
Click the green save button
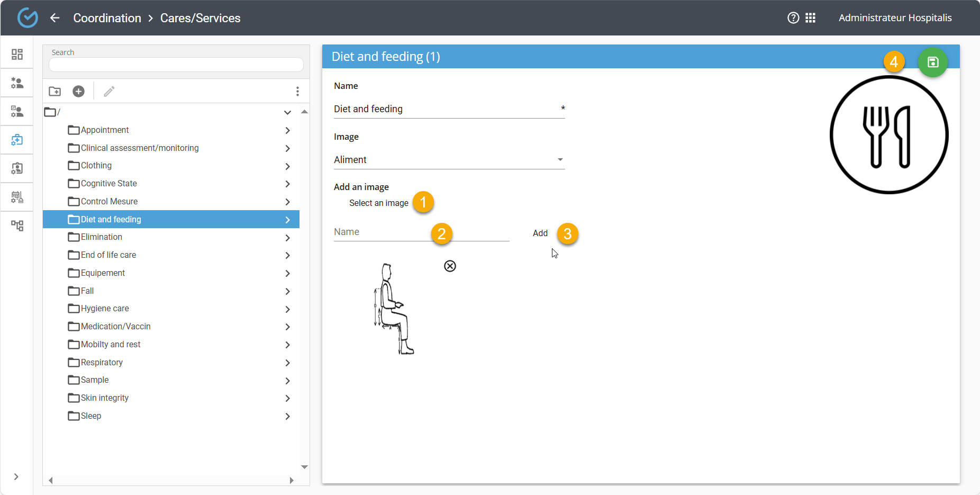[x=932, y=62]
